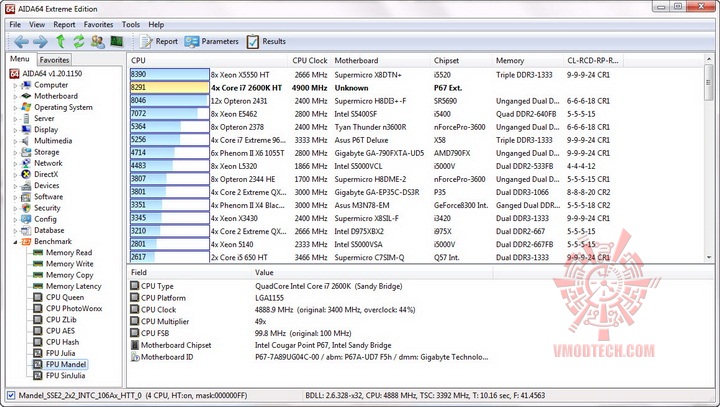The height and width of the screenshot is (407, 720).
Task: Sort by the CPU Clock column header
Action: 309,61
